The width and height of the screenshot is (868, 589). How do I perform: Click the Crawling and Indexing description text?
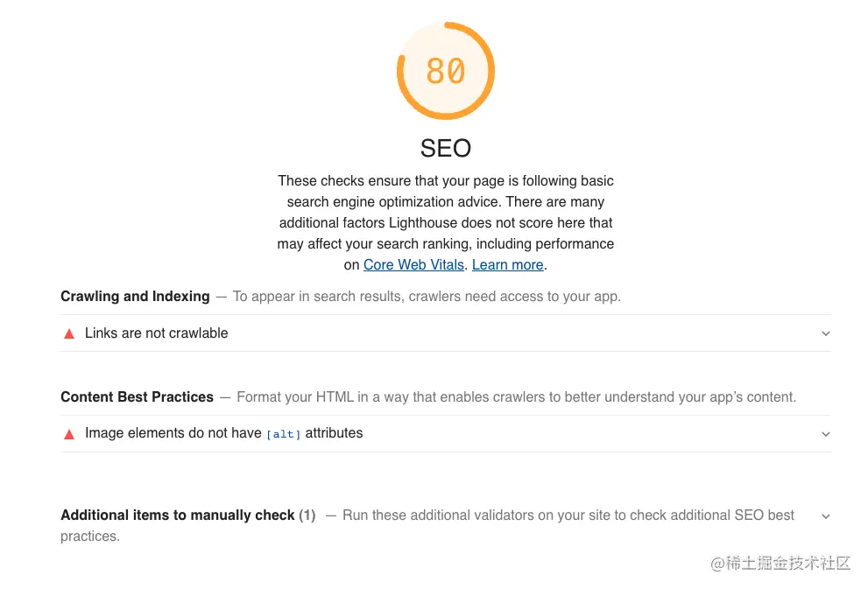click(x=426, y=297)
